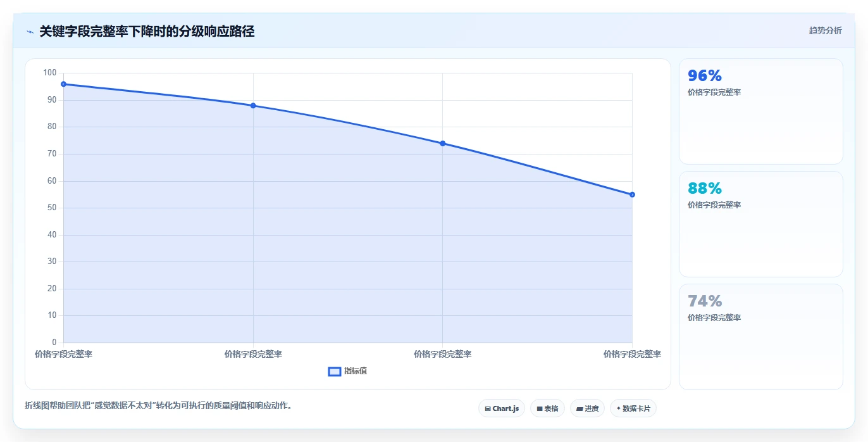This screenshot has height=442, width=868.
Task: Open the 趋势分析 label in header
Action: 825,30
